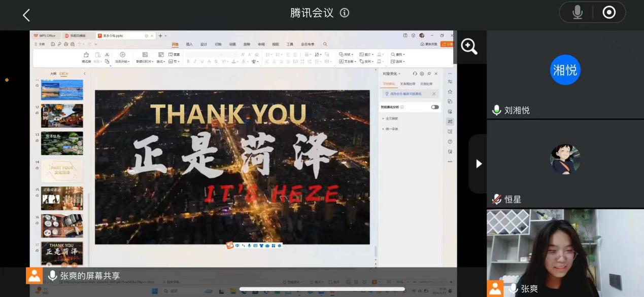Open meeting info icon next to 腾讯会议
Viewport: 644px width, 297px height.
(x=345, y=13)
